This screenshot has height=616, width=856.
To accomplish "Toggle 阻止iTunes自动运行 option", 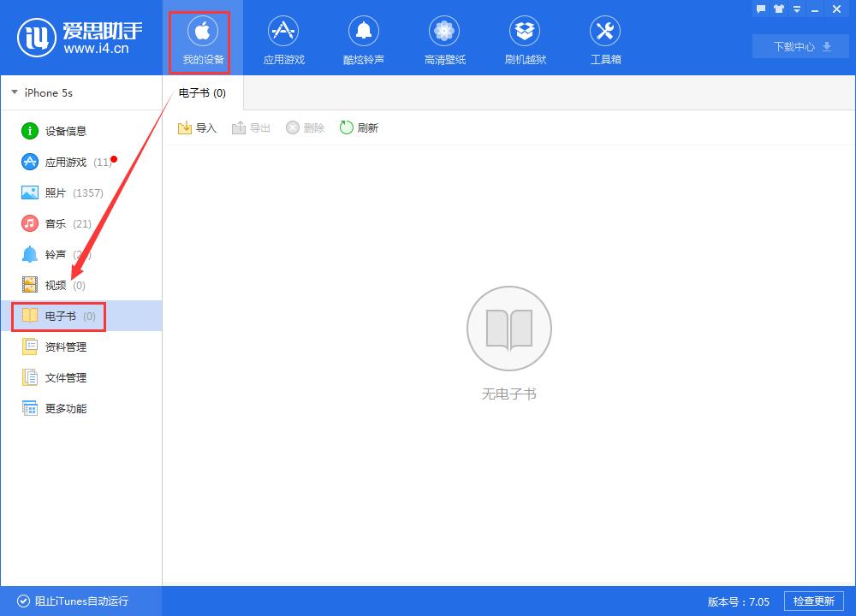I will [73, 601].
